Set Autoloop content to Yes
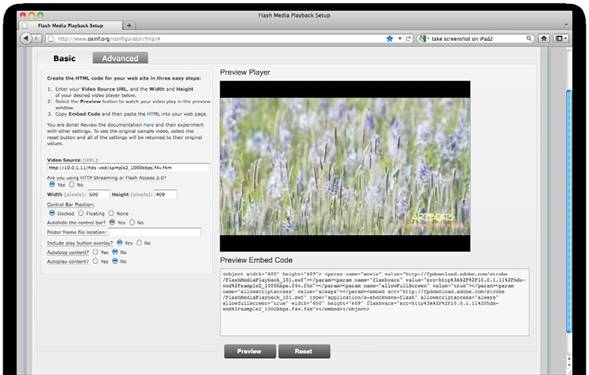The height and width of the screenshot is (375, 589). point(95,252)
